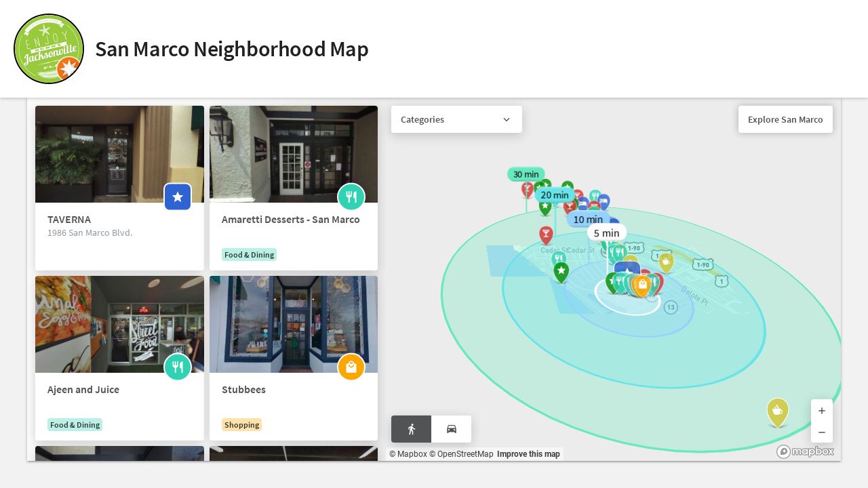Click the star badge on TAVERNA card
The width and height of the screenshot is (868, 488).
pyautogui.click(x=178, y=197)
